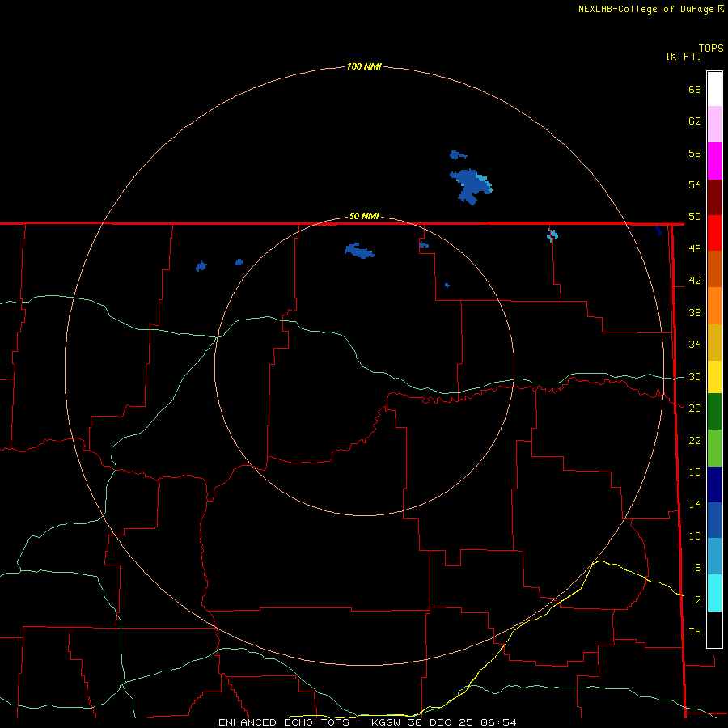Click the '22' legend value

[695, 440]
